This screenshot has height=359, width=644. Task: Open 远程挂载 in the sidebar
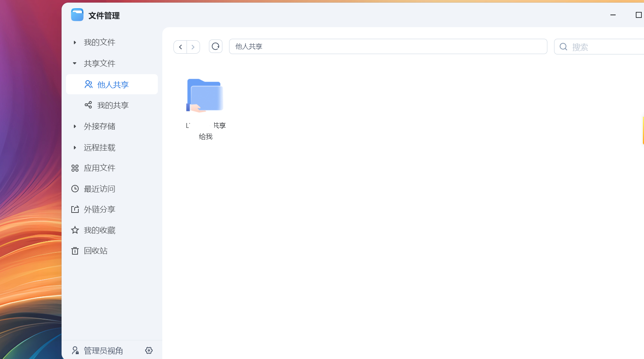click(100, 148)
